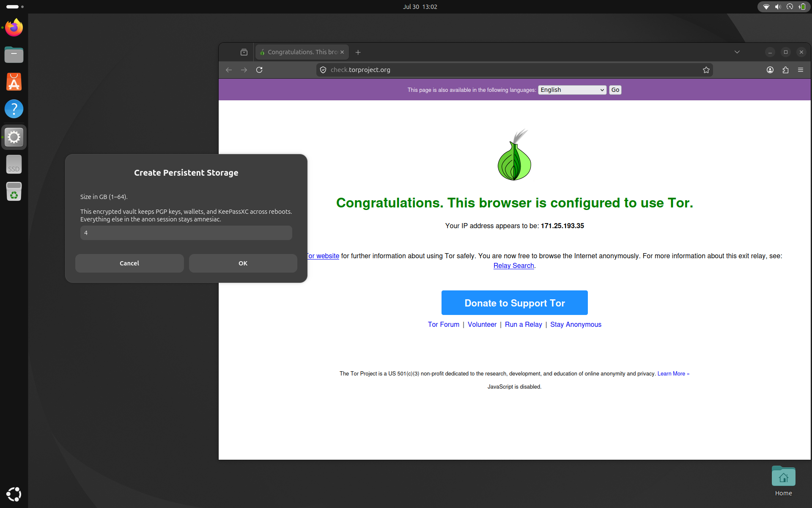Minimize the Firefox window
The height and width of the screenshot is (508, 812).
click(x=770, y=52)
